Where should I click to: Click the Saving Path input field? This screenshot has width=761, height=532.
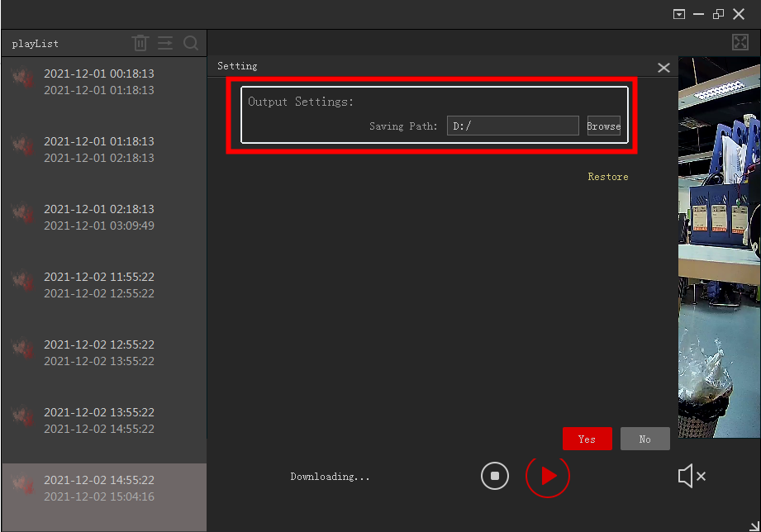pyautogui.click(x=512, y=126)
